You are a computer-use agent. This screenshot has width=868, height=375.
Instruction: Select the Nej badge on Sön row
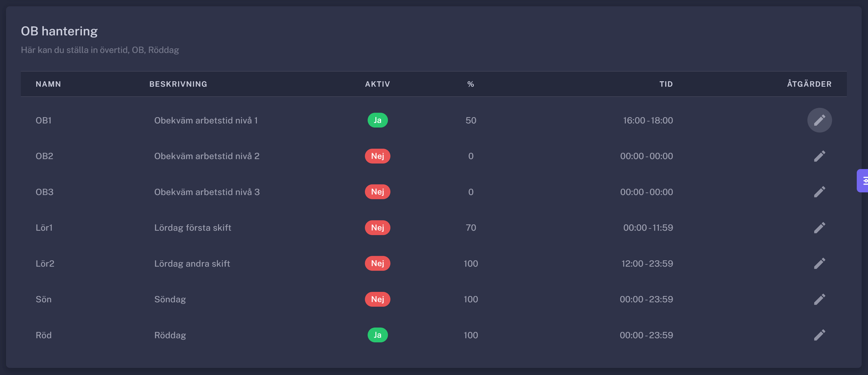(x=377, y=299)
